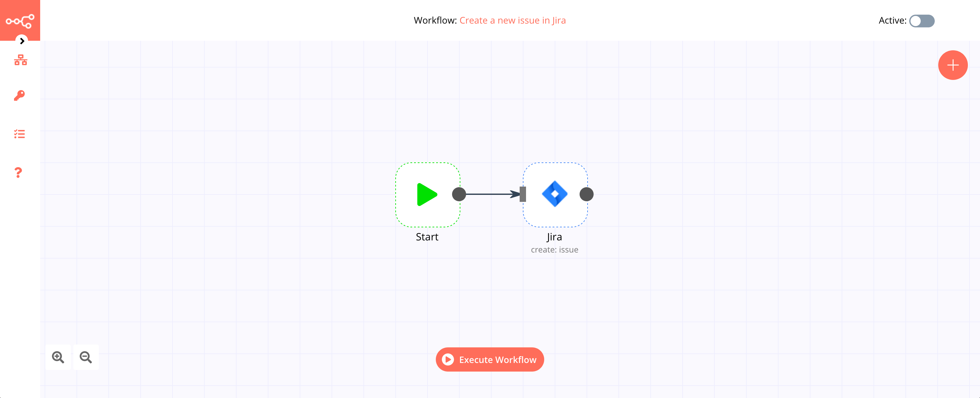Click the connection arrow between nodes

coord(492,194)
